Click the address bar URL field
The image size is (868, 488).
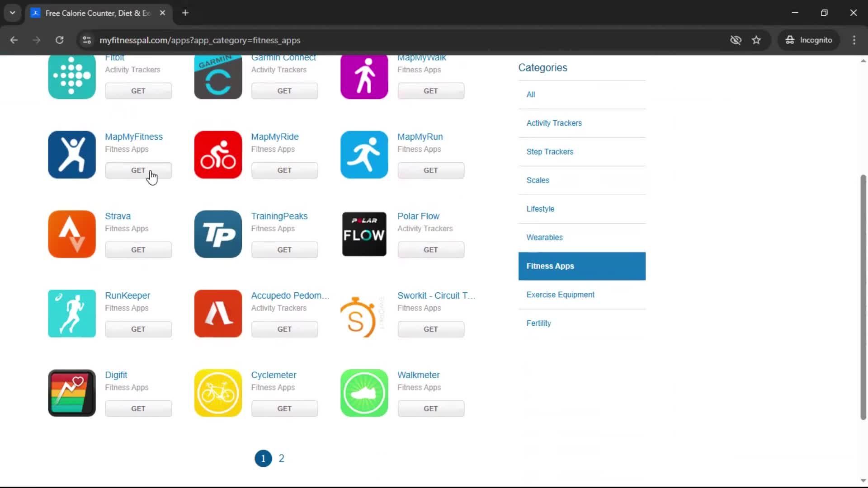coord(407,40)
